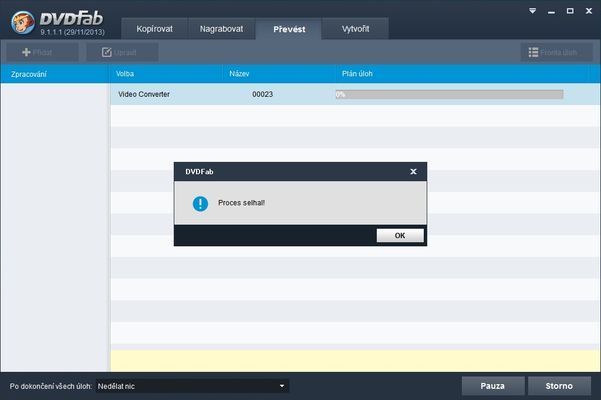Confirm the error with OK button
Screen dimensions: 601x400
pyautogui.click(x=400, y=235)
